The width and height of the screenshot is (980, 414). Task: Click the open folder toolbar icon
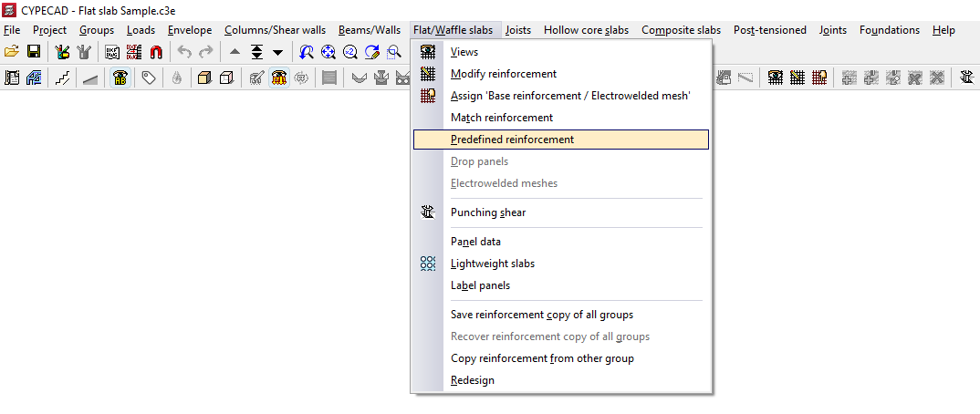tap(12, 52)
